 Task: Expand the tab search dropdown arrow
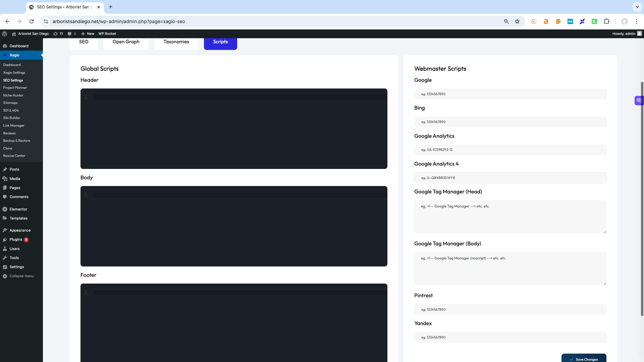(x=637, y=7)
